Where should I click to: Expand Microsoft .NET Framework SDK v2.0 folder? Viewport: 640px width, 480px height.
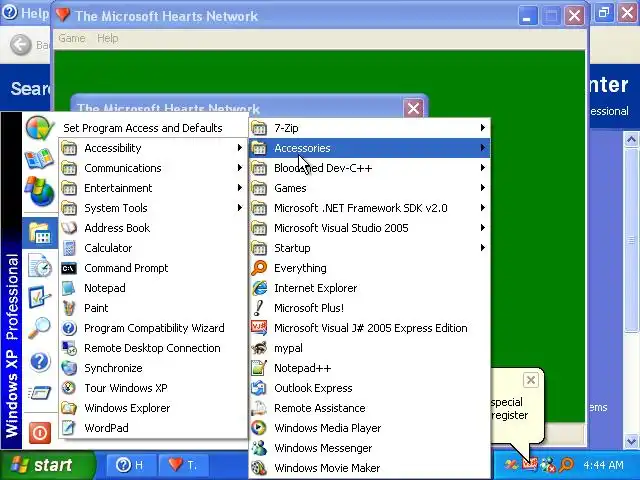(x=369, y=208)
